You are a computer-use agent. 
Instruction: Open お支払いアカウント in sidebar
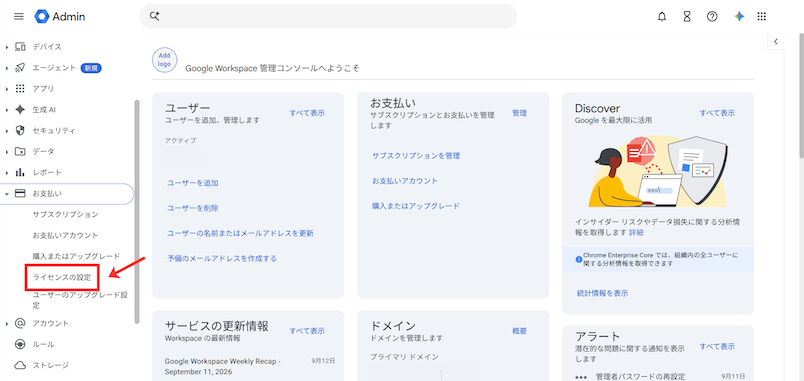tap(65, 235)
